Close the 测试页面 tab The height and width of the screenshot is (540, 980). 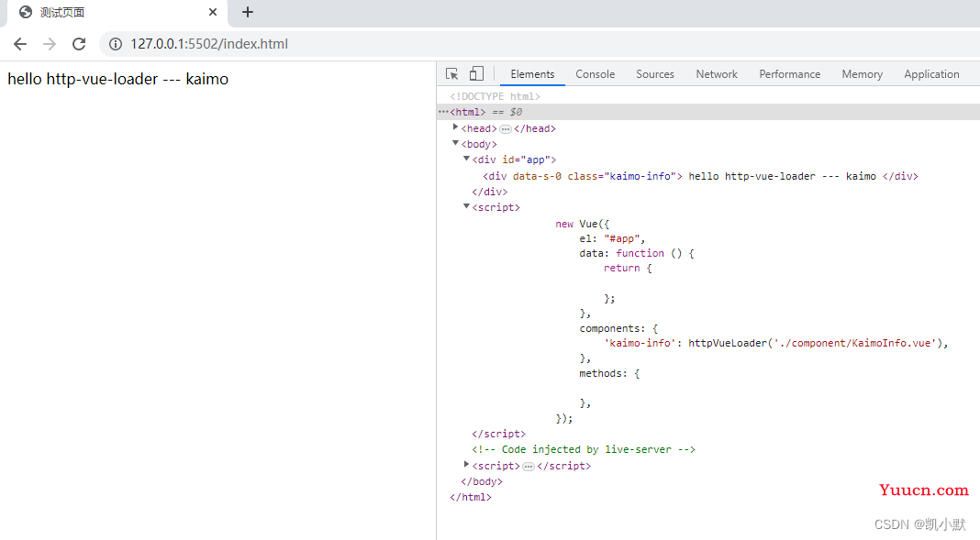(213, 12)
